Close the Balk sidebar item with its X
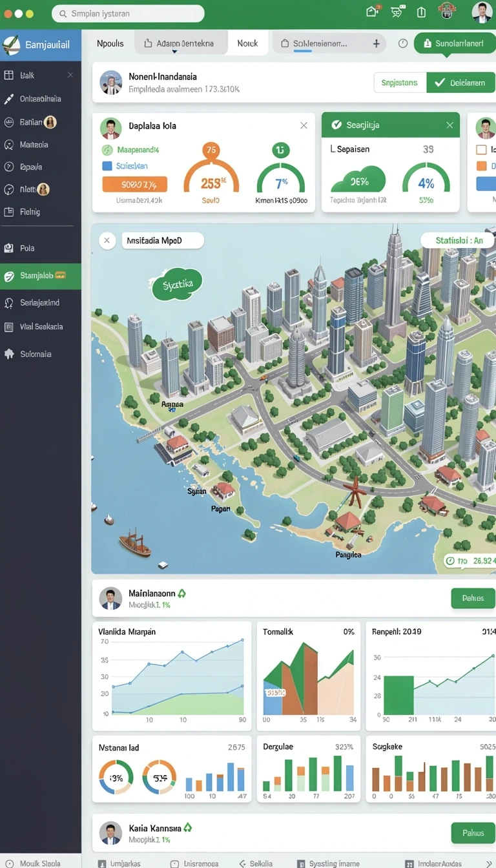Image resolution: width=496 pixels, height=868 pixels. coord(70,75)
